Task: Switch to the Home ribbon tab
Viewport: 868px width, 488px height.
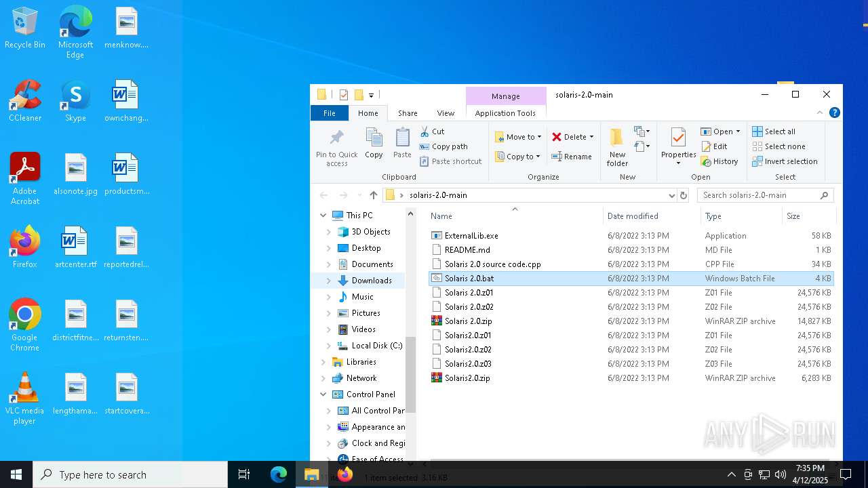Action: pyautogui.click(x=368, y=113)
